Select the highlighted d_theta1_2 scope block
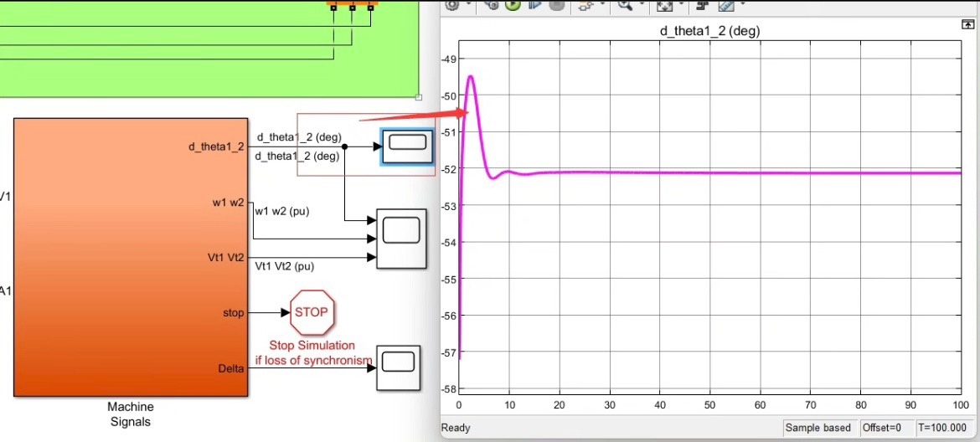The width and height of the screenshot is (980, 442). (x=408, y=146)
